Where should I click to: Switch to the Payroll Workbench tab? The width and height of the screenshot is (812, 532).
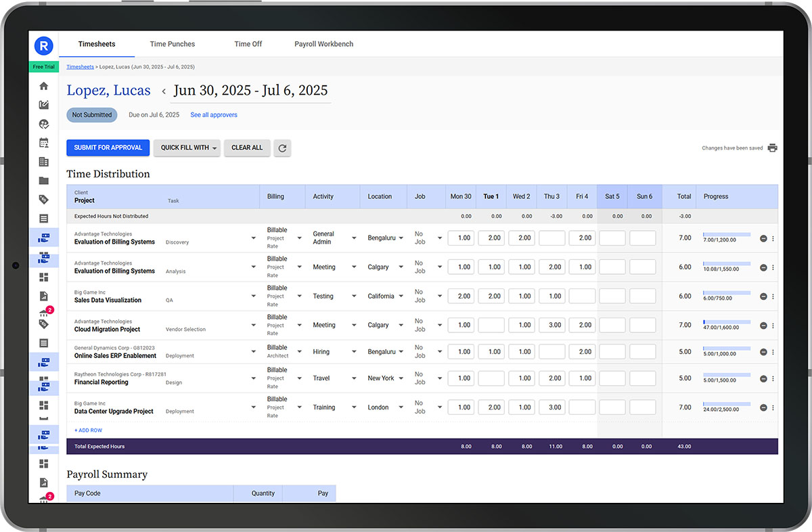pyautogui.click(x=323, y=43)
